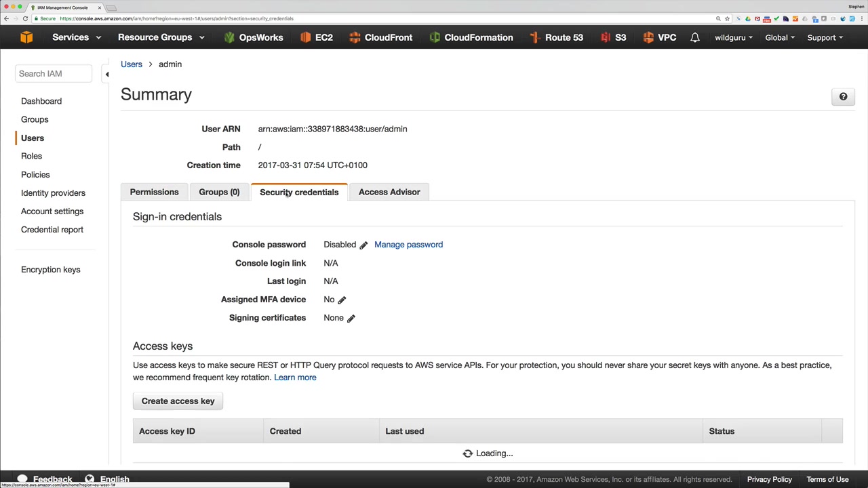Expand the Services dropdown menu
The height and width of the screenshot is (488, 868).
(x=77, y=37)
